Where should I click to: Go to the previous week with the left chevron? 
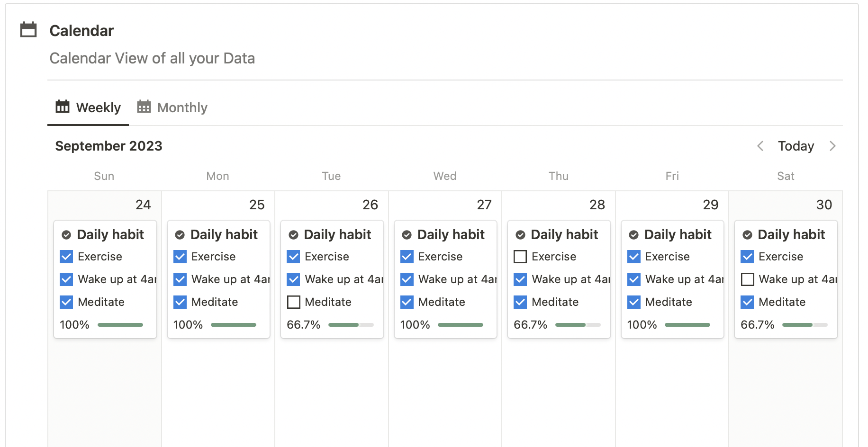[760, 146]
